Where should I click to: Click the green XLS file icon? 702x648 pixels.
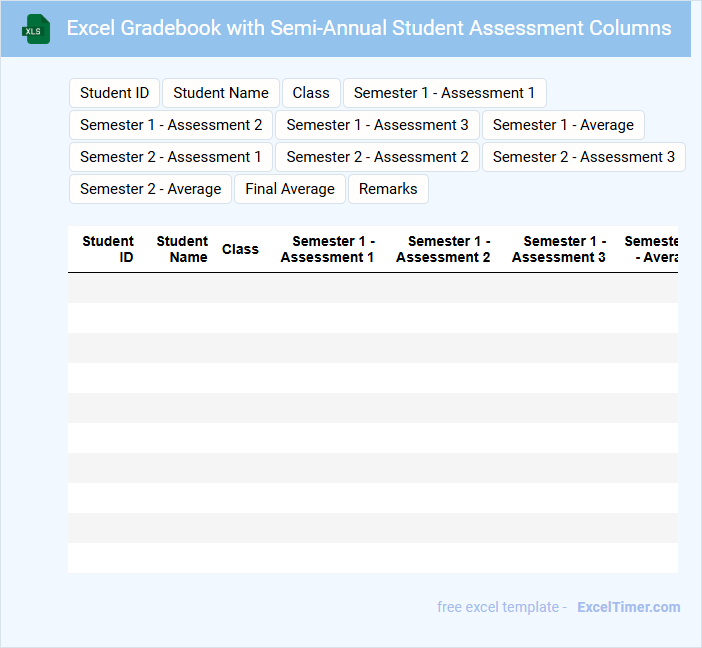pyautogui.click(x=37, y=29)
